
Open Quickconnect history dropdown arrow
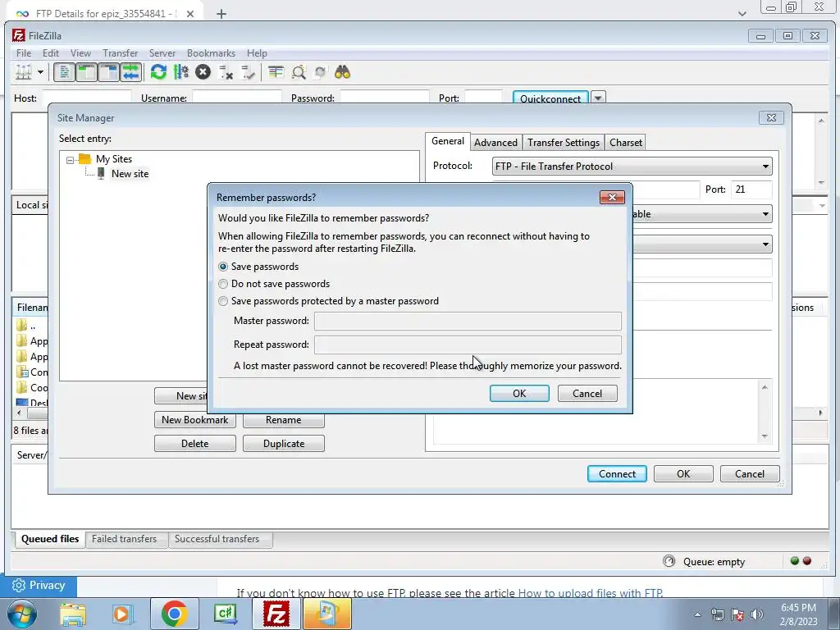point(598,98)
